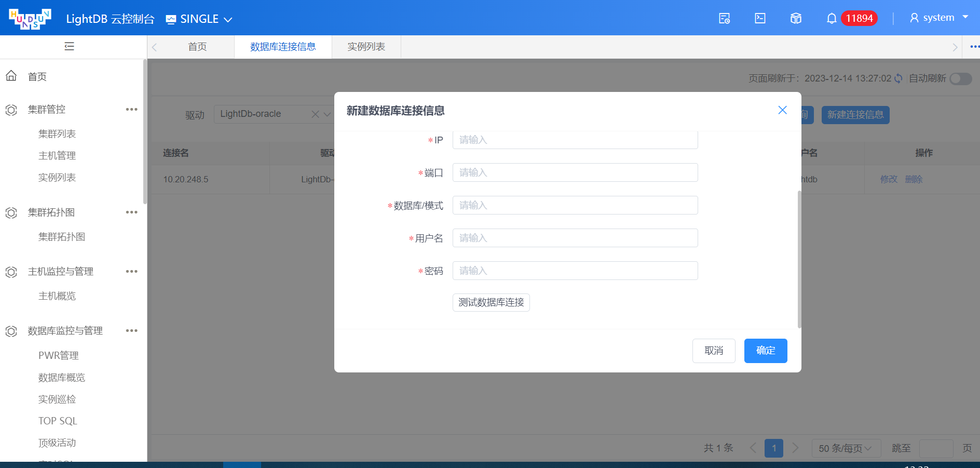The width and height of the screenshot is (980, 468).
Task: Open 主机监控与管理 more options dots
Action: coord(132,272)
